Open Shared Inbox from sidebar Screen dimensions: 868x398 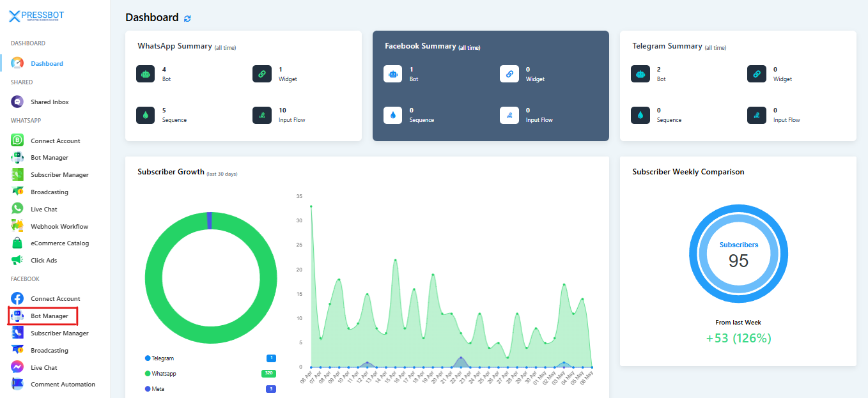(49, 102)
